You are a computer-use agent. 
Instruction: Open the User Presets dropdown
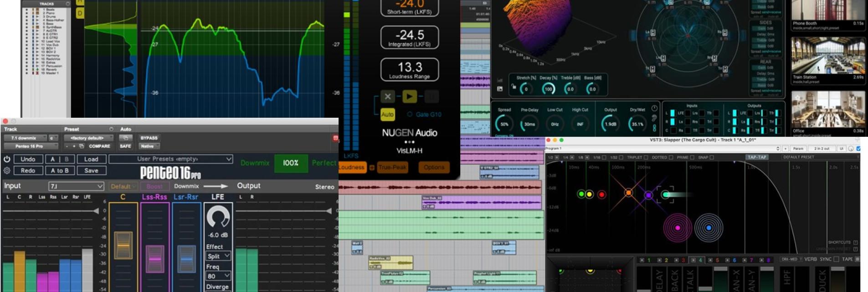click(x=171, y=159)
